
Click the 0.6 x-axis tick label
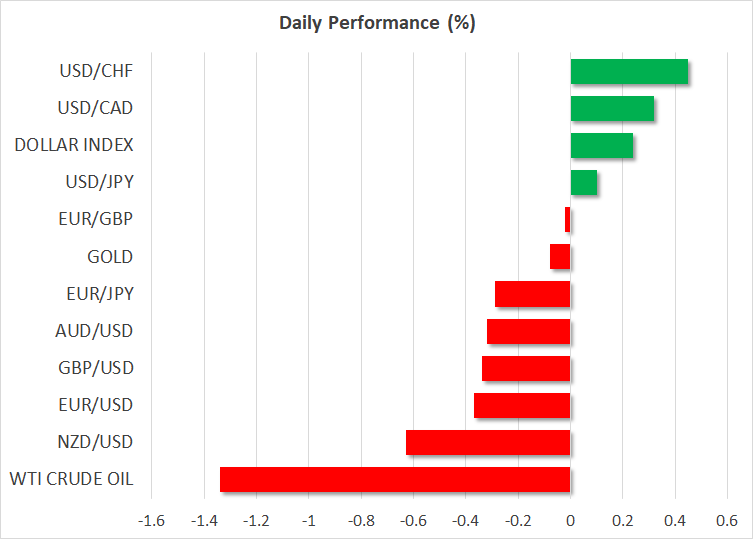pos(727,520)
